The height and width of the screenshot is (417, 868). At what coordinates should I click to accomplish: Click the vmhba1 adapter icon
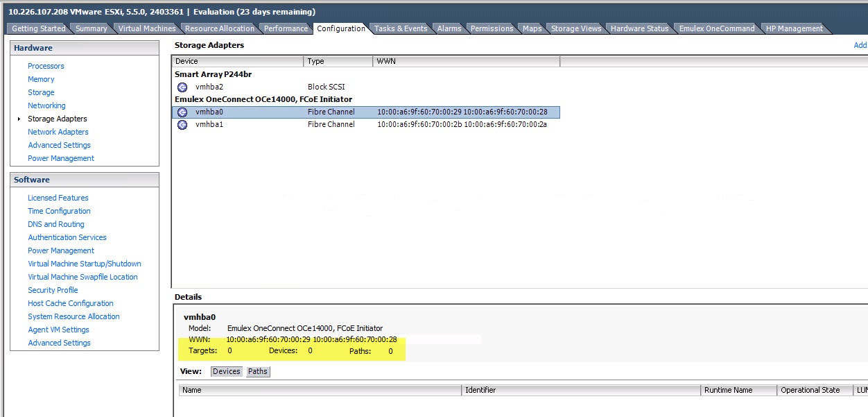pyautogui.click(x=182, y=125)
